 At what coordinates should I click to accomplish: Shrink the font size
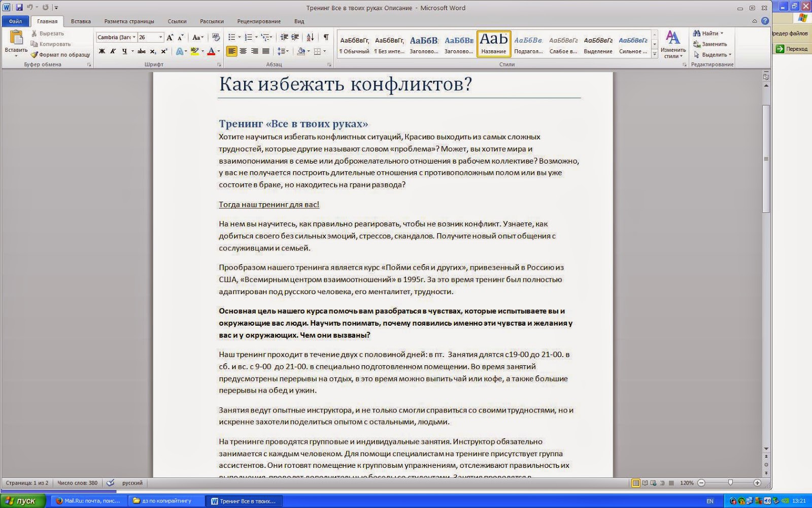point(180,37)
